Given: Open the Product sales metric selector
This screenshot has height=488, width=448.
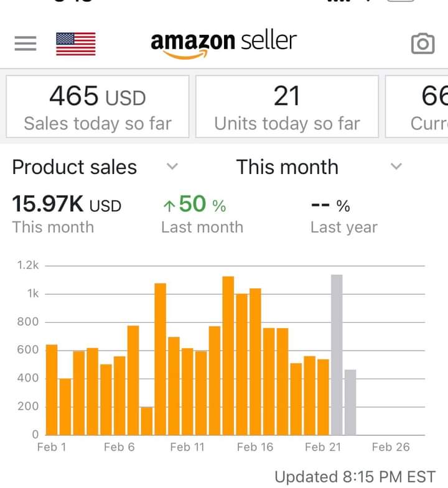Looking at the screenshot, I should tap(95, 167).
